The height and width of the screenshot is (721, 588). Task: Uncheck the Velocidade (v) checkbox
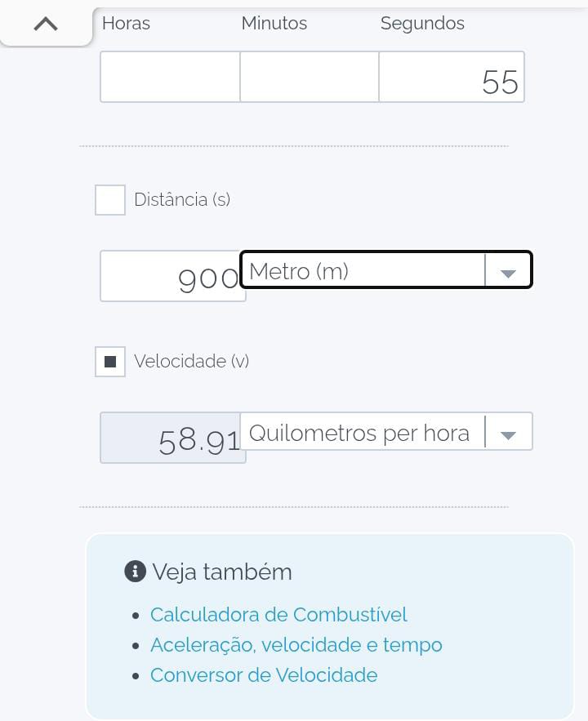110,362
